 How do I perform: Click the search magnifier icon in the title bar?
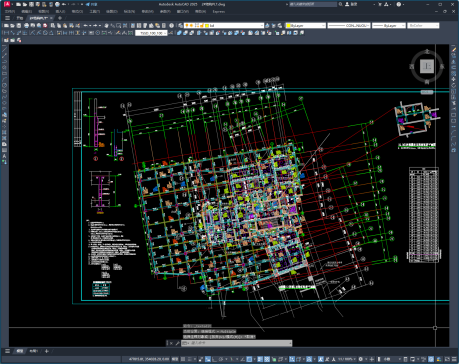pos(340,4)
